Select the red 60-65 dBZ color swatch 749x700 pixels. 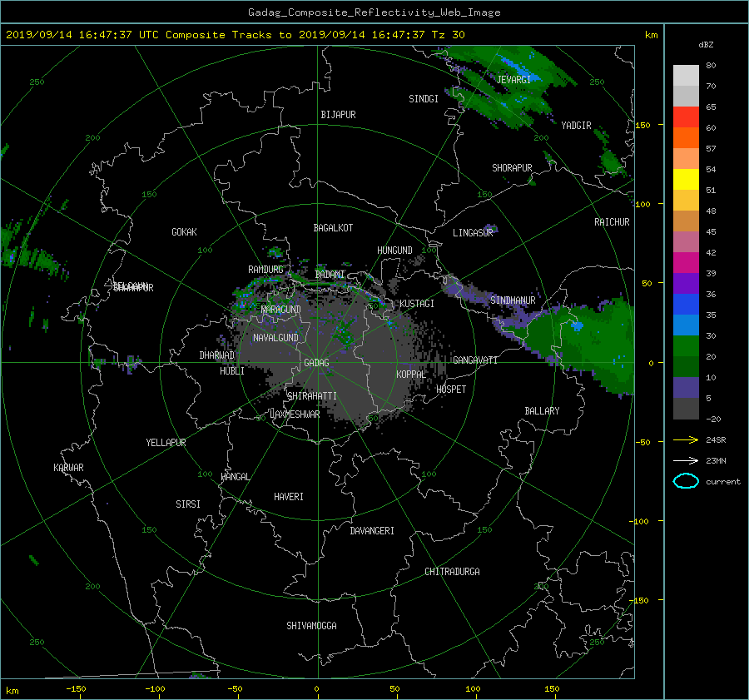coord(686,117)
